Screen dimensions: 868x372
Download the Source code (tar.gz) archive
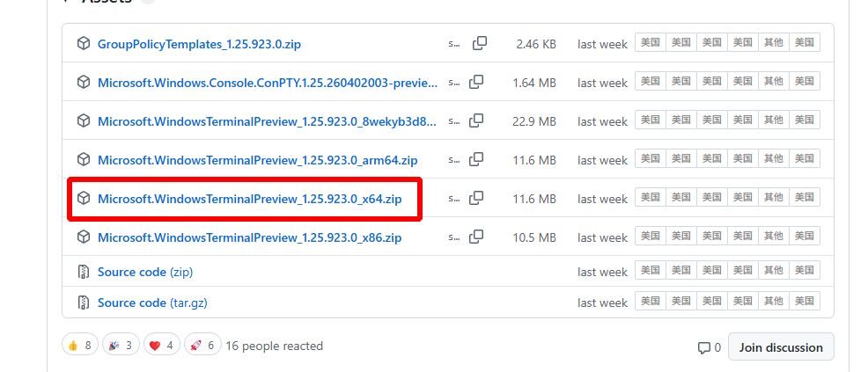pos(152,303)
